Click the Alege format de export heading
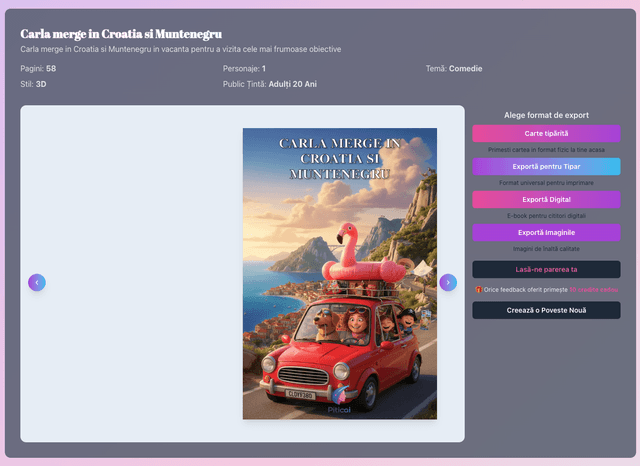Image resolution: width=640 pixels, height=466 pixels. pyautogui.click(x=546, y=115)
